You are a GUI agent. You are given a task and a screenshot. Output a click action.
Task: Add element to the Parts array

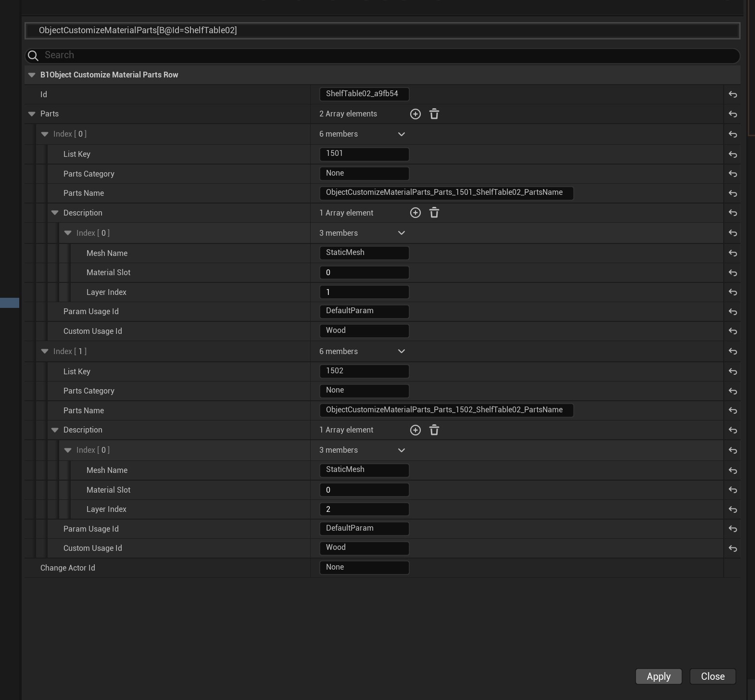415,114
